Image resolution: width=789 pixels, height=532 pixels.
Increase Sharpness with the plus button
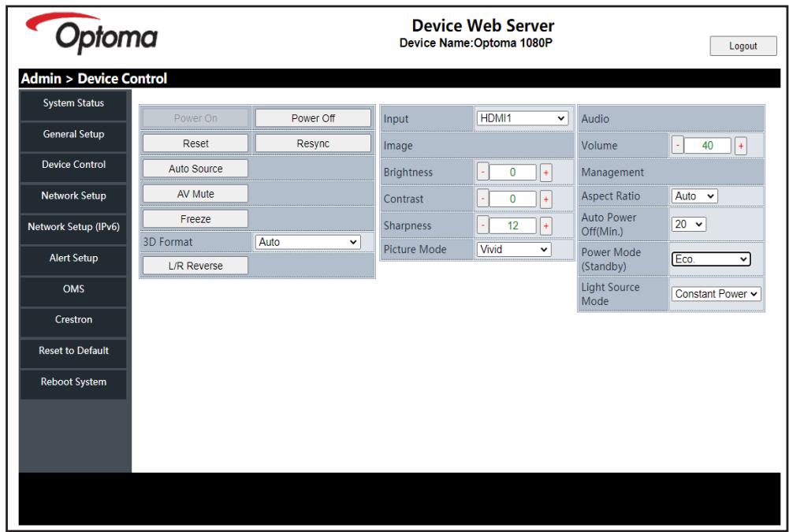click(546, 225)
